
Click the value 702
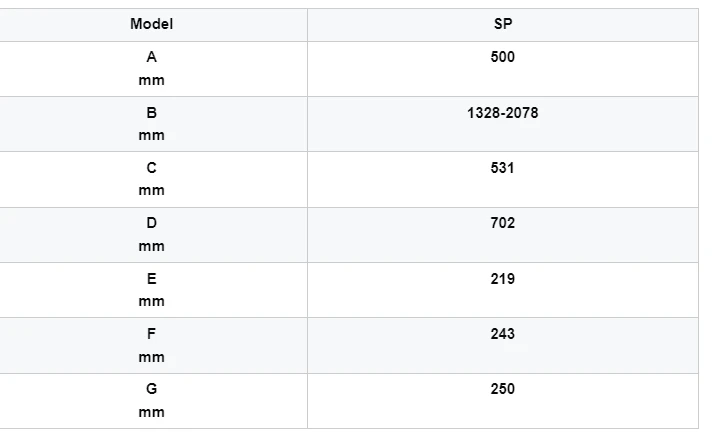coord(503,223)
